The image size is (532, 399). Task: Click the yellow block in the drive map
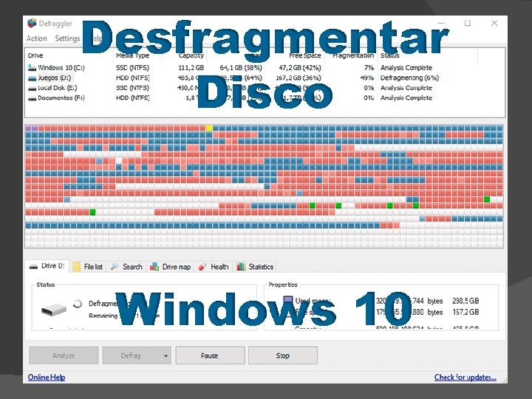pos(209,128)
